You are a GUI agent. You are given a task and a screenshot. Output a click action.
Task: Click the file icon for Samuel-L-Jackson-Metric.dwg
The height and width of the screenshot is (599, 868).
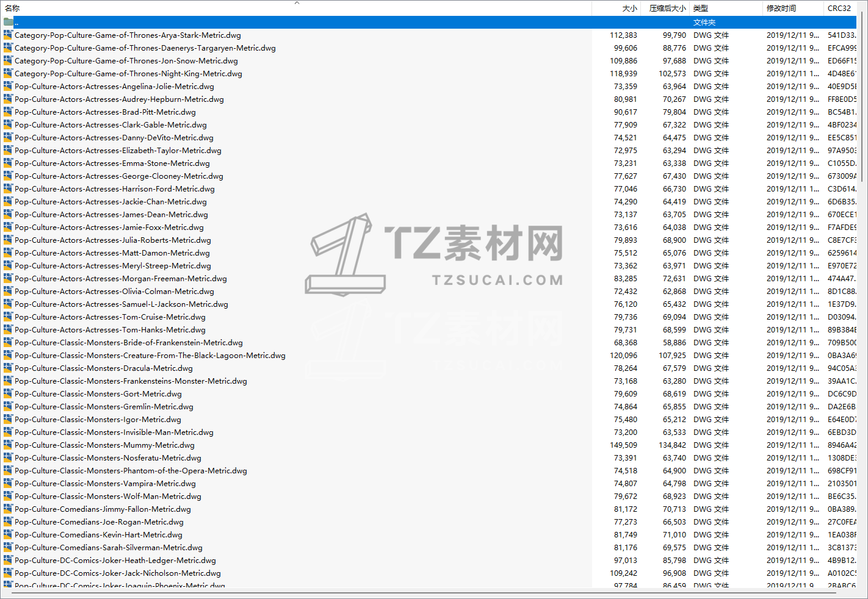8,304
